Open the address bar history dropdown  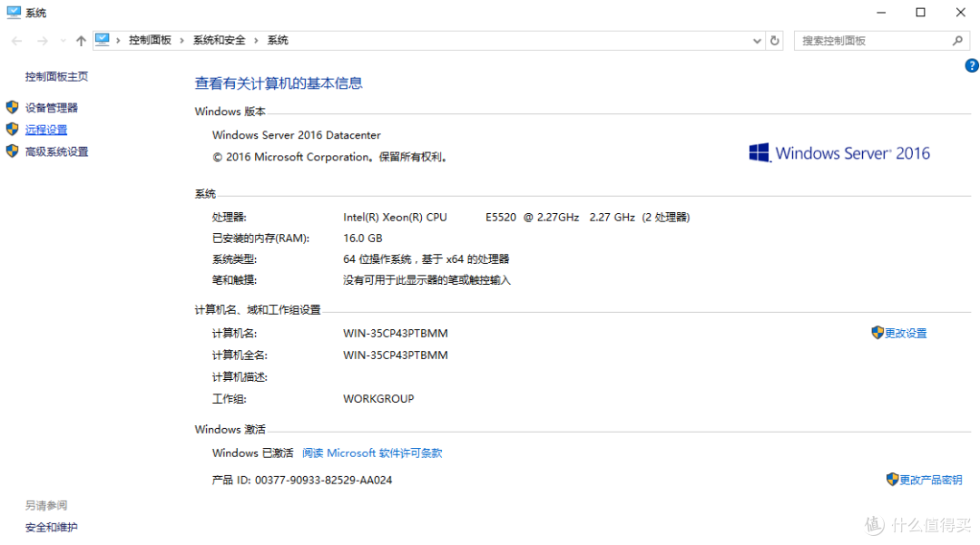point(757,41)
